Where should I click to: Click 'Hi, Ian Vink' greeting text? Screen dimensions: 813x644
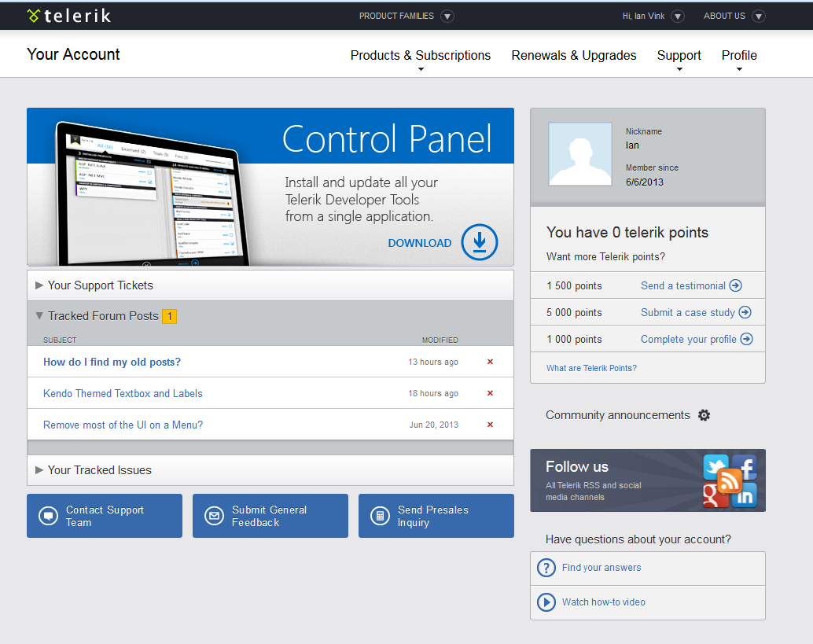point(643,16)
